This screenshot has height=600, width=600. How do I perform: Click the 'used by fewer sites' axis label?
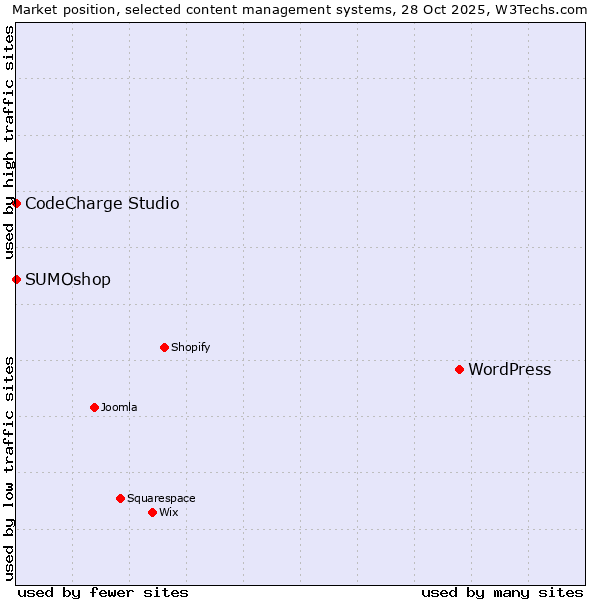pos(103,592)
